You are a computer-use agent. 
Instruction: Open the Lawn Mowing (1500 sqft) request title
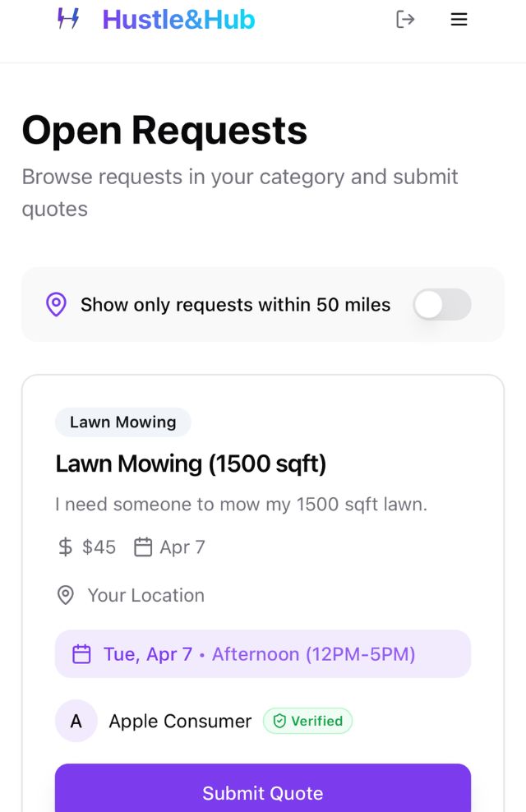[x=191, y=464]
